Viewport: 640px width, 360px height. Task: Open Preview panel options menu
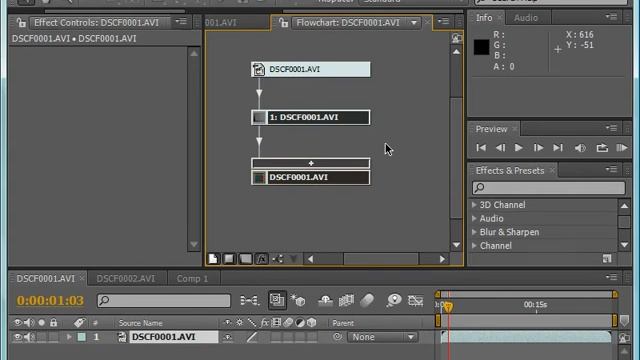click(611, 128)
